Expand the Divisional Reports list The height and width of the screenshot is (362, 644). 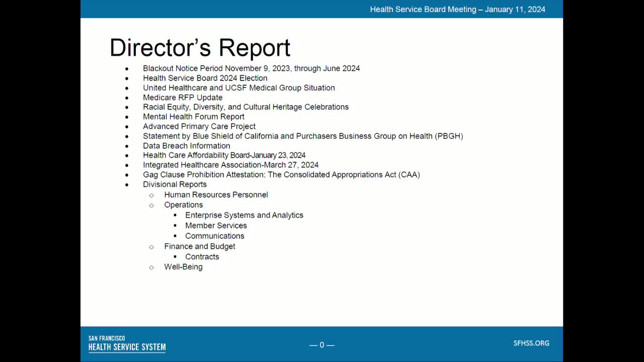175,185
